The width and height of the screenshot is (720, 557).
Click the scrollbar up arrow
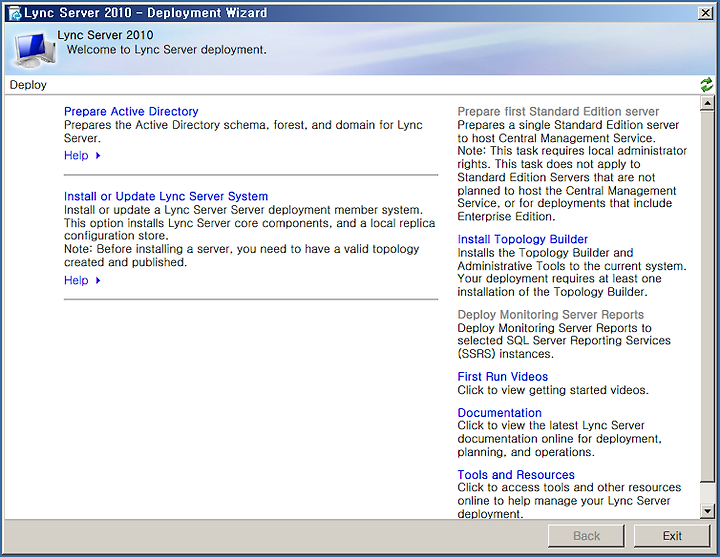point(707,103)
